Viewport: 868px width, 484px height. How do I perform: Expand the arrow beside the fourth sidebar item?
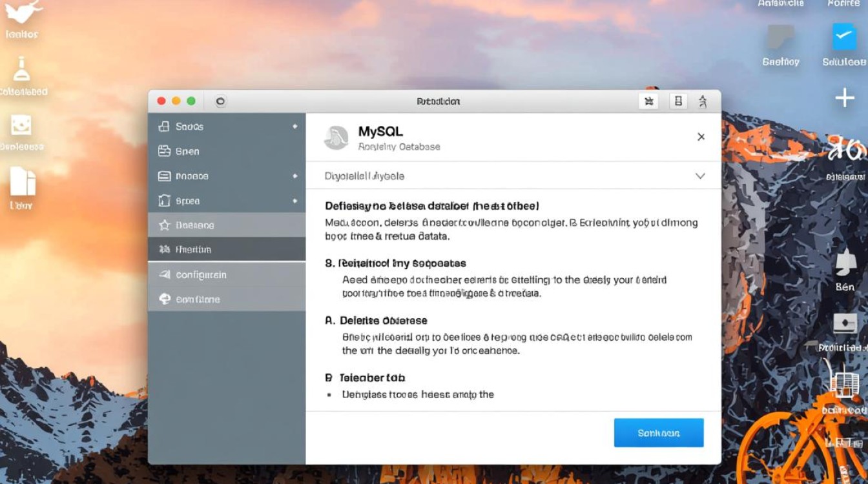[296, 201]
